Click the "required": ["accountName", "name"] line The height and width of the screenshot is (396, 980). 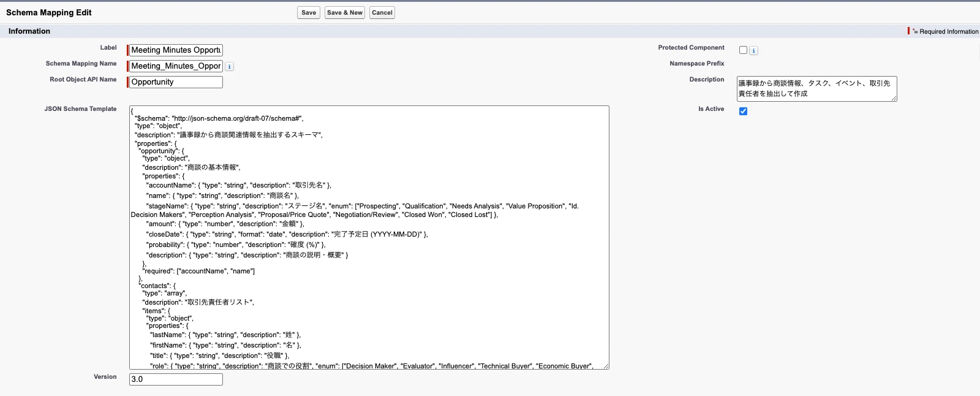click(198, 271)
